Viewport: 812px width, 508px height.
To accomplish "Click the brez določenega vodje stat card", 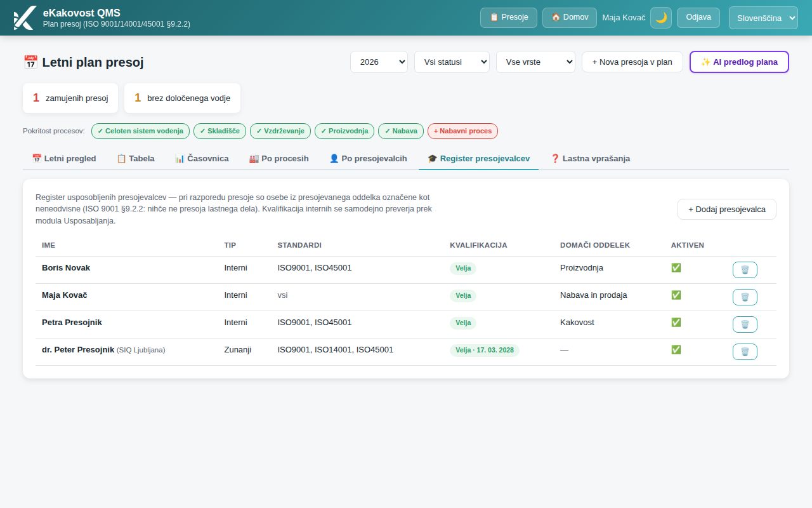I will point(182,98).
